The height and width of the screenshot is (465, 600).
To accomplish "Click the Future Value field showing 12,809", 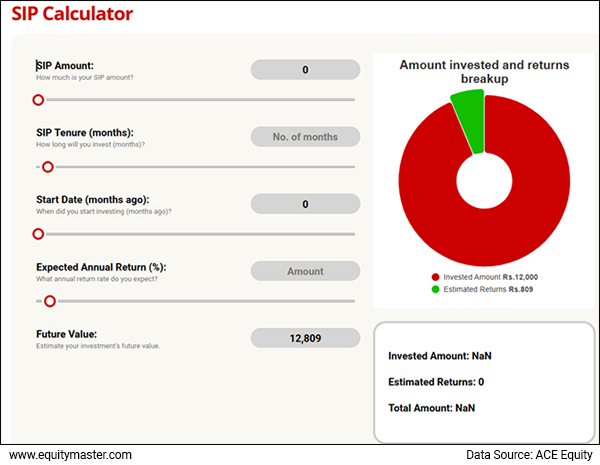I will [x=304, y=338].
